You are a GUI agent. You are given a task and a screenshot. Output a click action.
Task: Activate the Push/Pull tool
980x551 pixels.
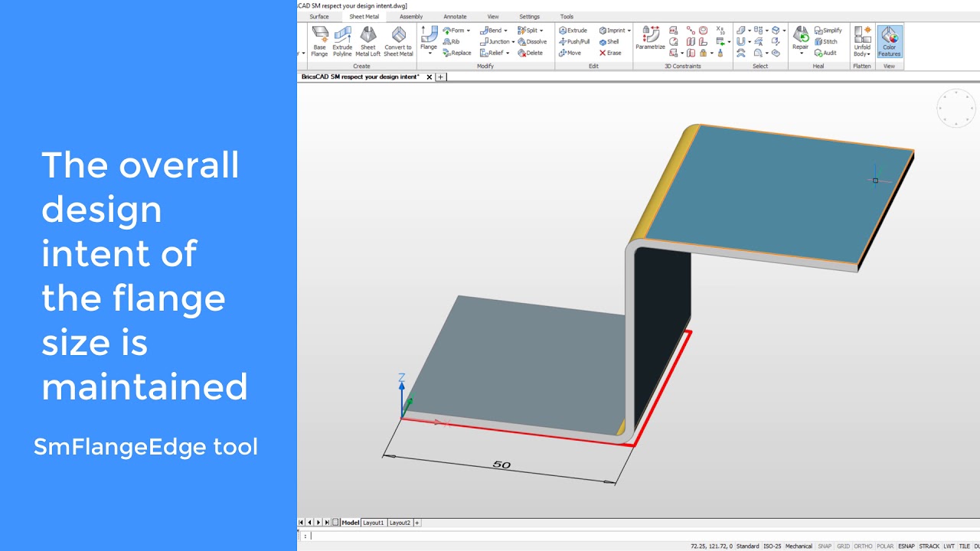574,41
